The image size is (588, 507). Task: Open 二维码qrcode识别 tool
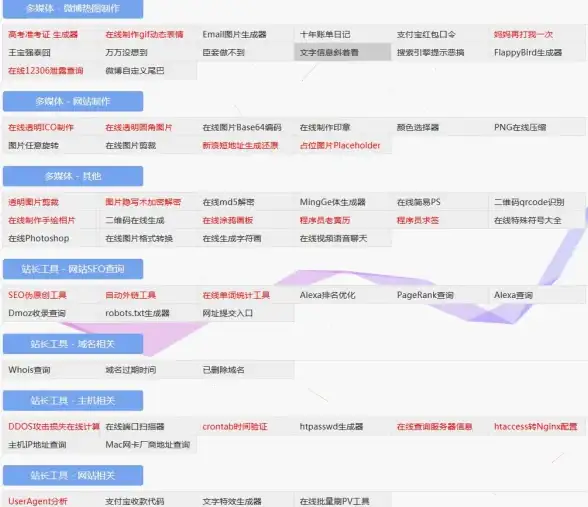pyautogui.click(x=529, y=202)
